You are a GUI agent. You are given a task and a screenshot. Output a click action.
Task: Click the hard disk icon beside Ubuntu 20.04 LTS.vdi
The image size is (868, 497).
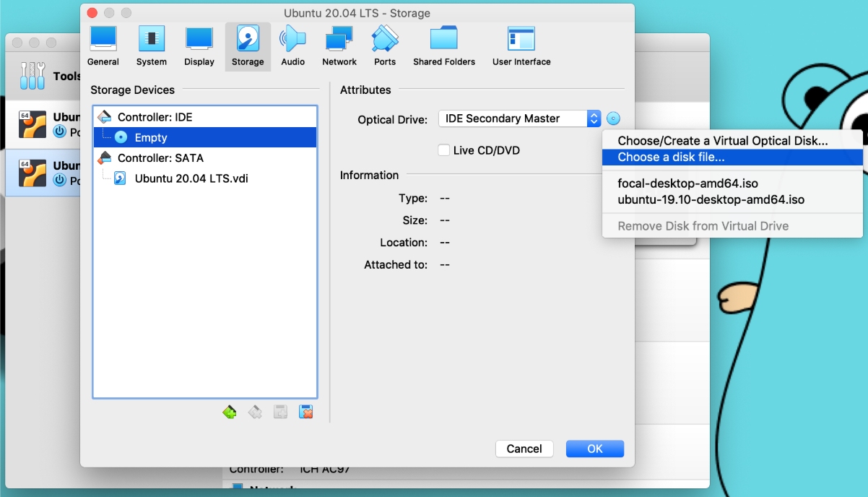121,178
